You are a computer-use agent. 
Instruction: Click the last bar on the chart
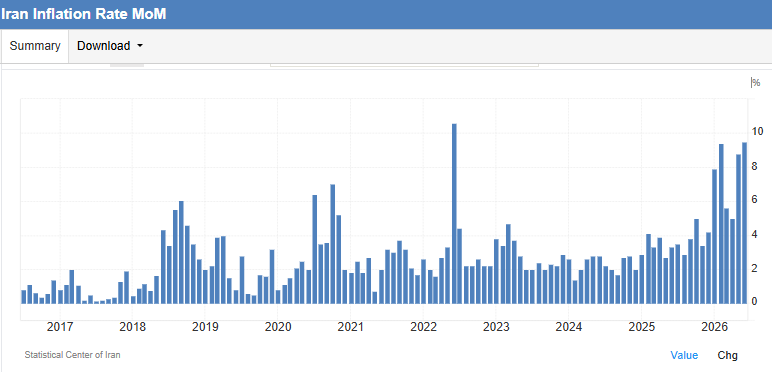(744, 223)
